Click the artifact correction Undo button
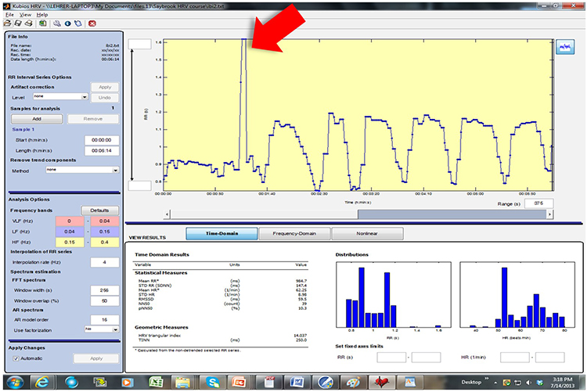Screen dimensions: 587x392 (105, 97)
